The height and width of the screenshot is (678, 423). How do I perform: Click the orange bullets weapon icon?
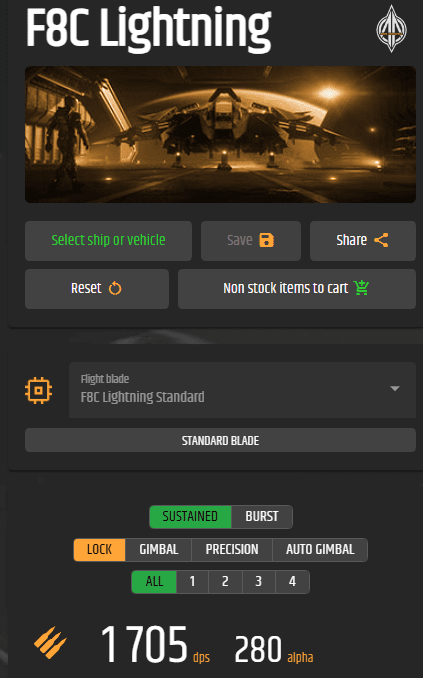(50, 643)
